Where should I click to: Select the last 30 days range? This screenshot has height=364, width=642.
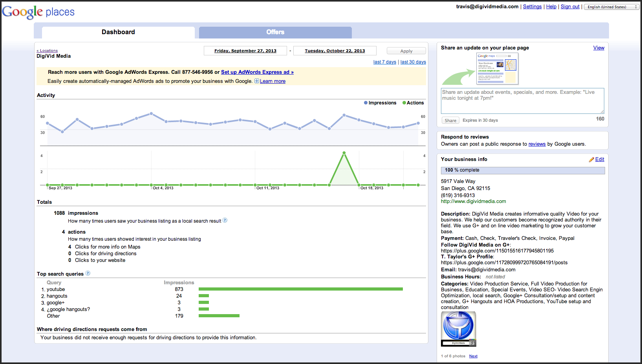(x=413, y=62)
